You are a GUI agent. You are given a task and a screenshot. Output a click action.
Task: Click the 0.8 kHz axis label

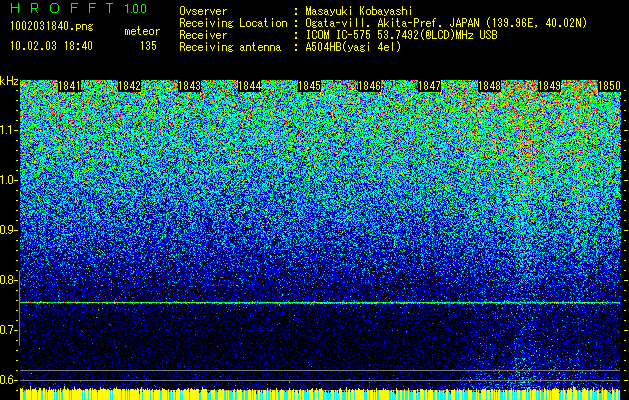pos(8,280)
